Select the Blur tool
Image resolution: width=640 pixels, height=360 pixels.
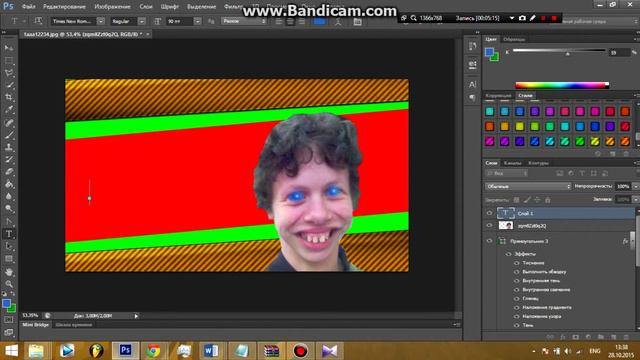(x=9, y=196)
